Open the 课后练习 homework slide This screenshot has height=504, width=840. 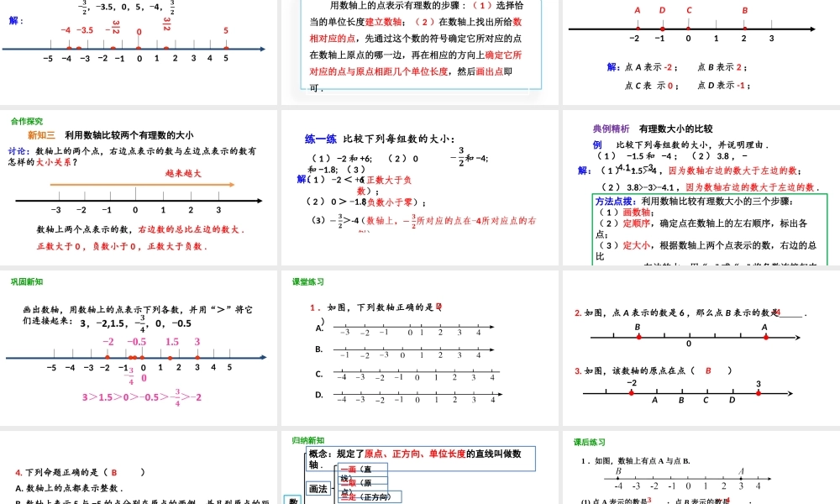[701, 469]
